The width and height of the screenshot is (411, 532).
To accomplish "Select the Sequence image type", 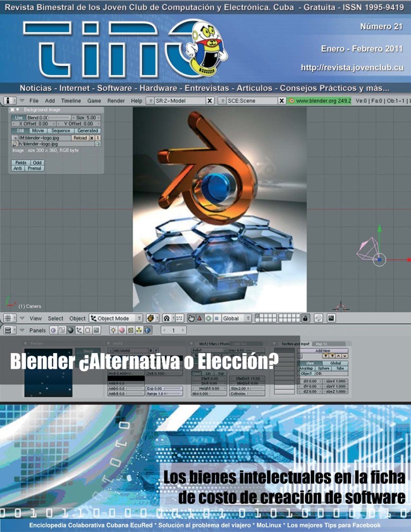I will 61,130.
